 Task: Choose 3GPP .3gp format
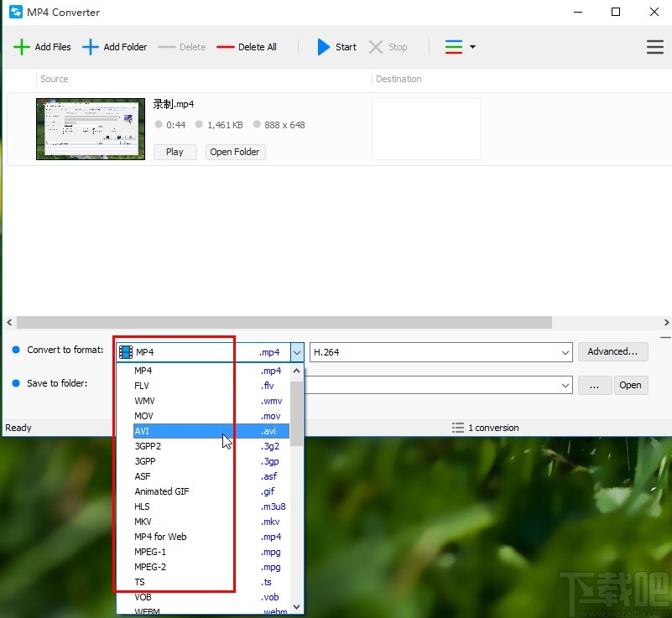coord(211,461)
